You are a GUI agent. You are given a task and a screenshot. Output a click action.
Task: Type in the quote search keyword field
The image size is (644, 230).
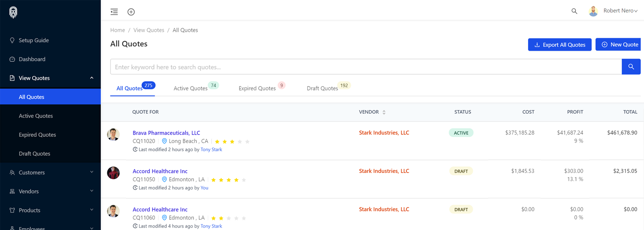point(366,67)
